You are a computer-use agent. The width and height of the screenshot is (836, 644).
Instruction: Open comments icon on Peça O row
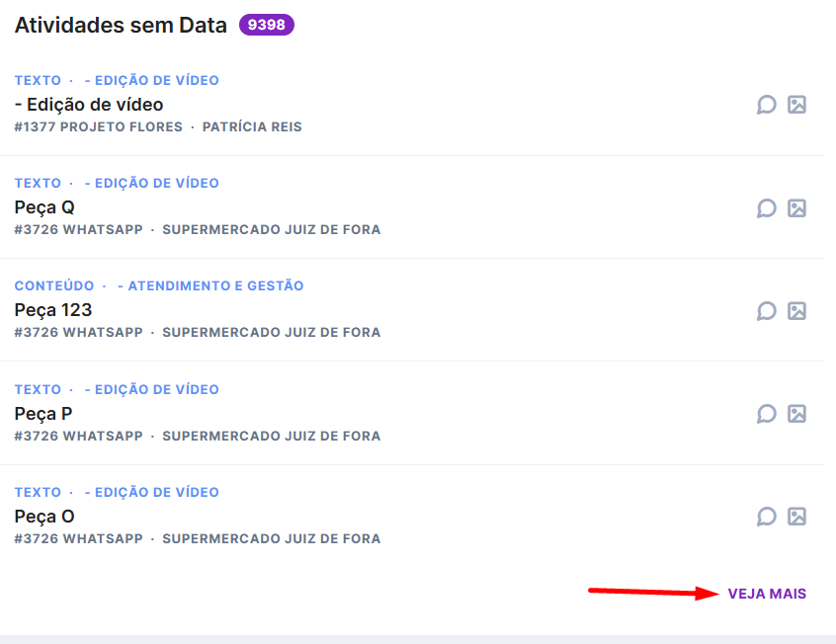tap(766, 517)
